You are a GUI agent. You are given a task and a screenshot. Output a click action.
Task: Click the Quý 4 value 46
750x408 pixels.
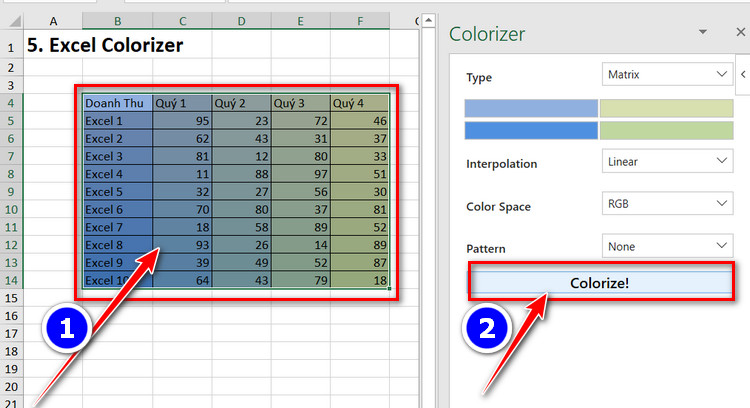[x=359, y=121]
